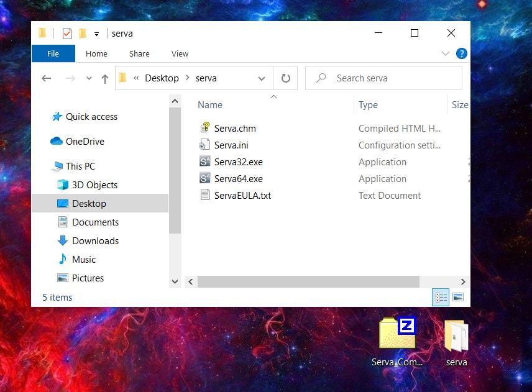Select the ServaEULA.txt file name

[242, 195]
